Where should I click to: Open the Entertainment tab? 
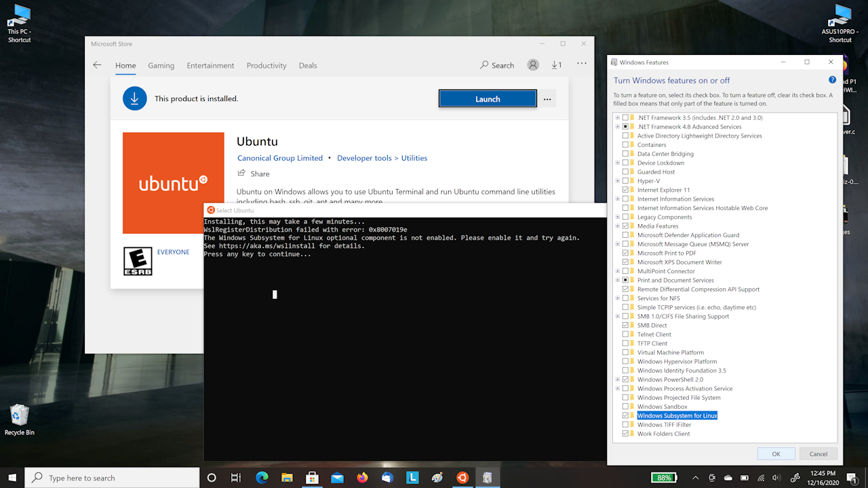[211, 66]
